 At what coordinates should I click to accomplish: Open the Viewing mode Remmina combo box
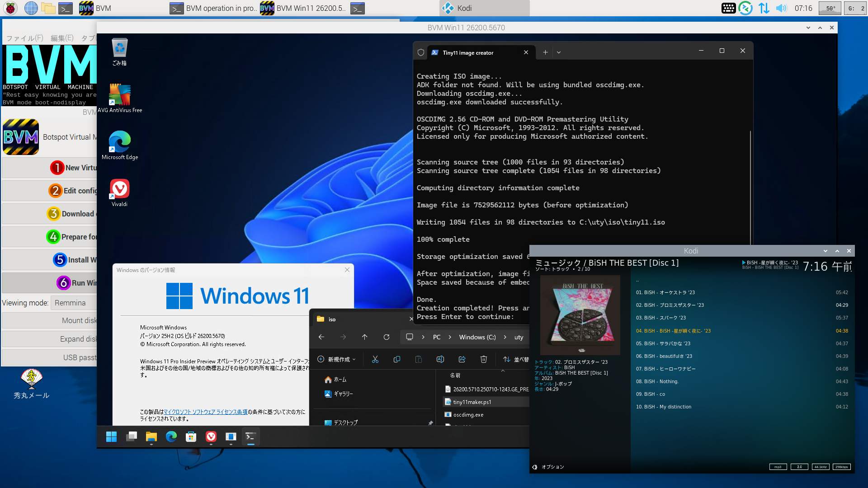coord(74,303)
